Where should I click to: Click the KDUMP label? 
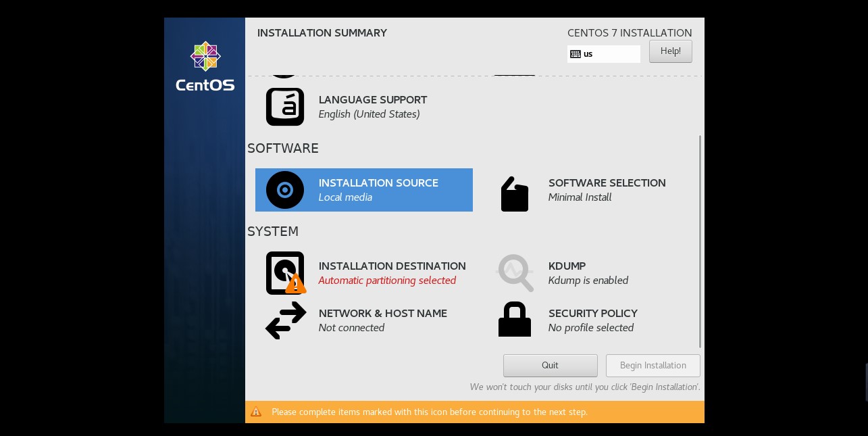[x=567, y=266]
